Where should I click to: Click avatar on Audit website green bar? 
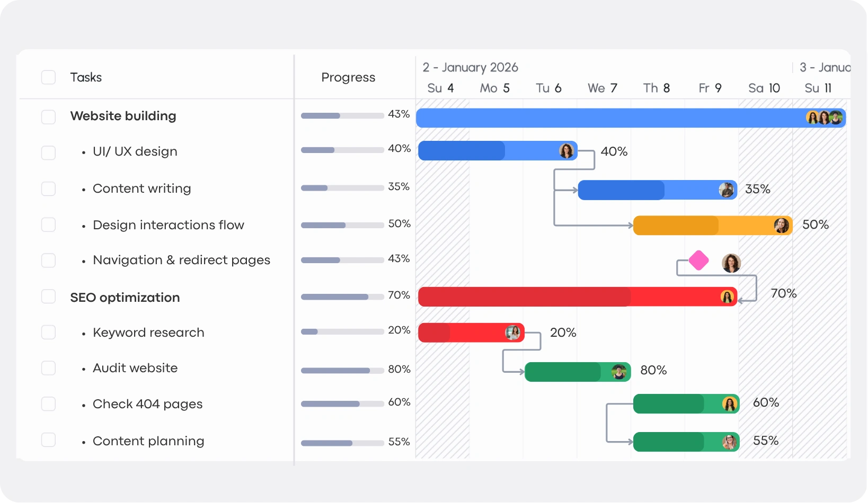coord(619,372)
